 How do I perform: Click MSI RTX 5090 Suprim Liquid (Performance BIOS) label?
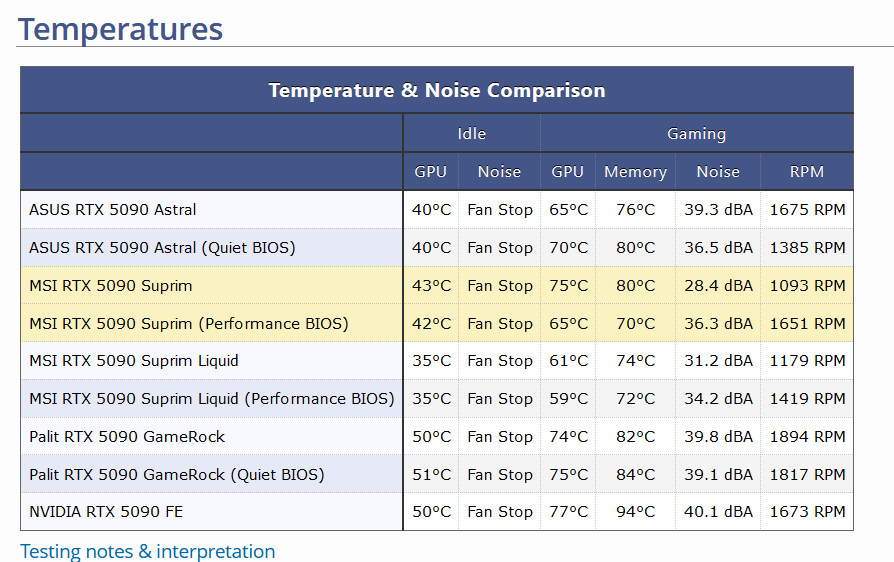point(212,399)
